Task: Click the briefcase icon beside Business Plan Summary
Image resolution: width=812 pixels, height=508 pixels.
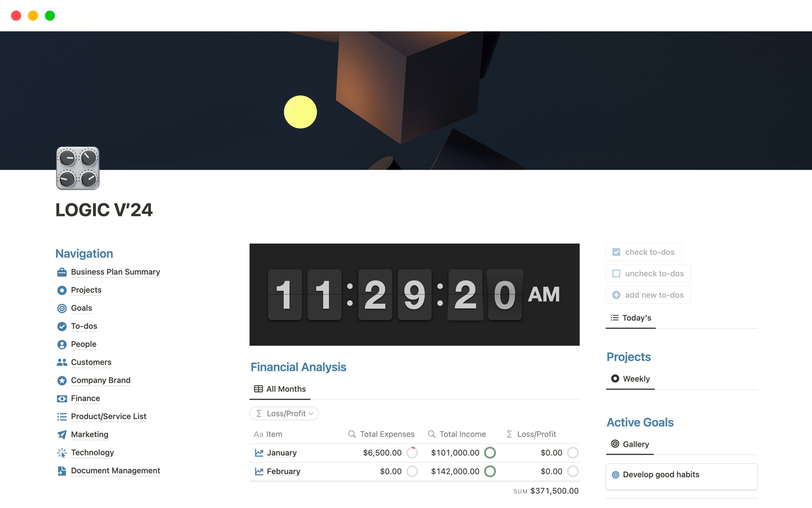Action: pyautogui.click(x=62, y=272)
